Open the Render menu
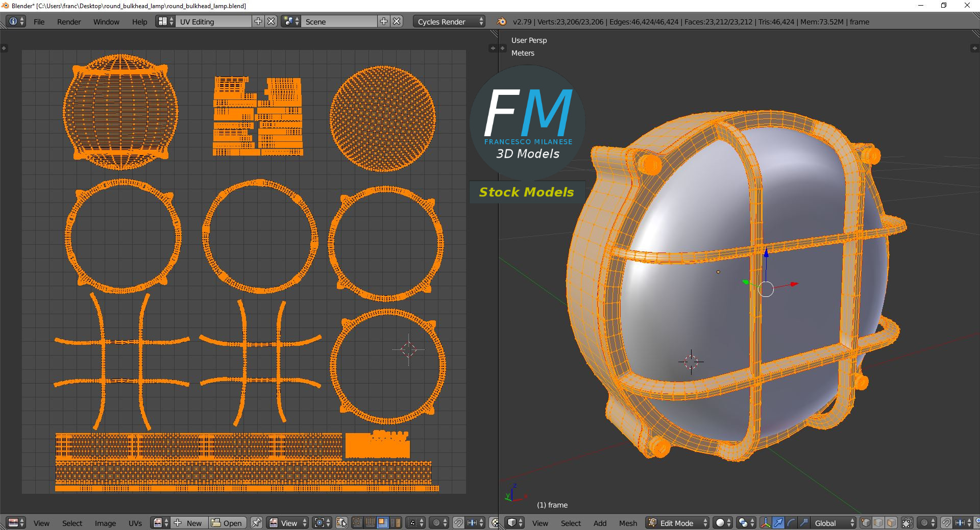This screenshot has width=980, height=530. pos(69,21)
